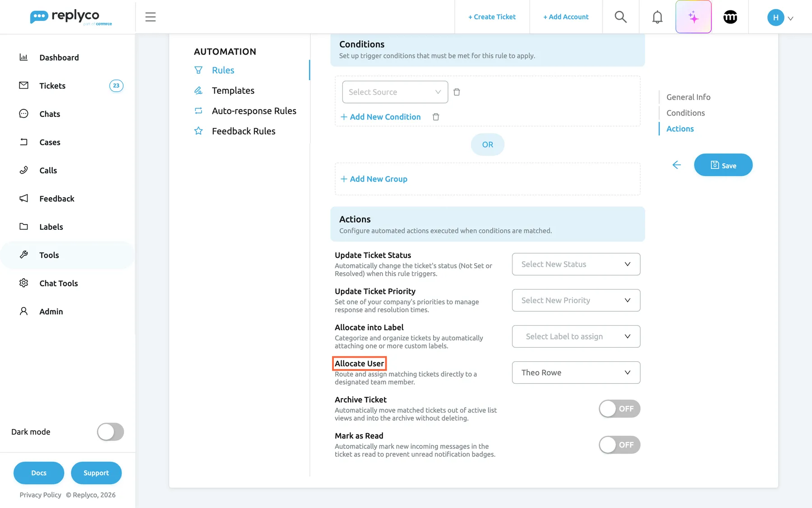Delete the Select Source condition row
This screenshot has height=508, width=812.
457,92
